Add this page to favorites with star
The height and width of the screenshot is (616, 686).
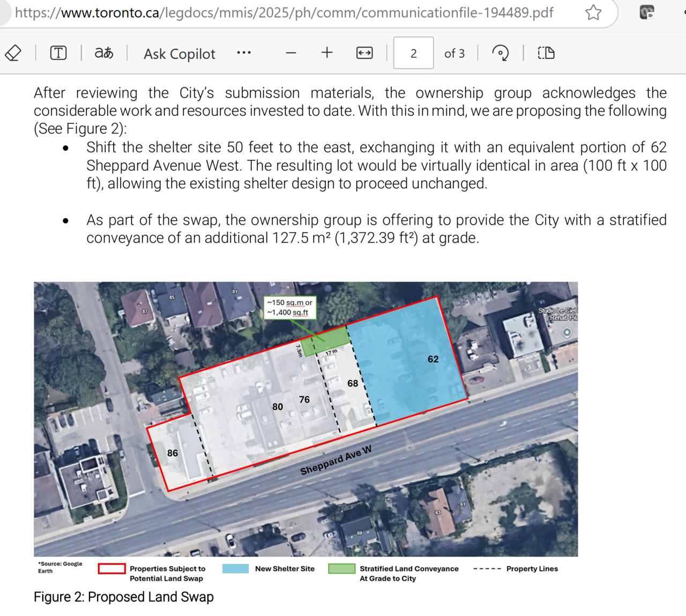click(x=593, y=12)
